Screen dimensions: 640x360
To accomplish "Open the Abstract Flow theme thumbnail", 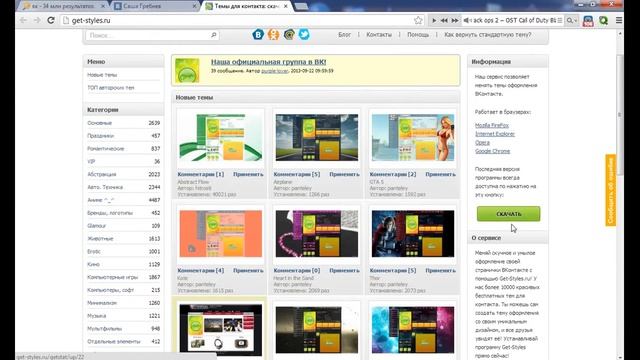I will (x=220, y=138).
